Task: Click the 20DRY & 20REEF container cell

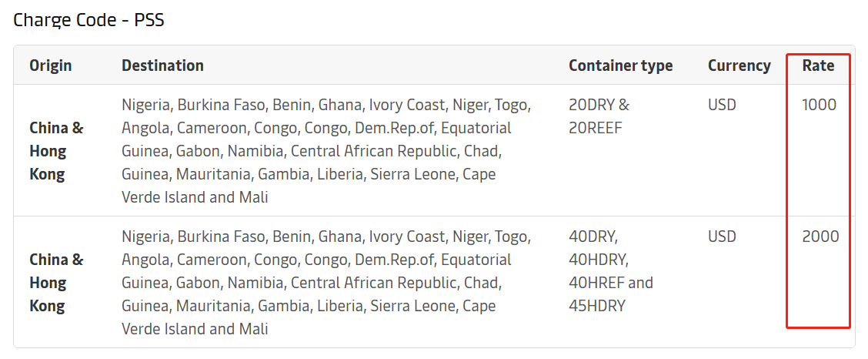Action: pyautogui.click(x=599, y=116)
